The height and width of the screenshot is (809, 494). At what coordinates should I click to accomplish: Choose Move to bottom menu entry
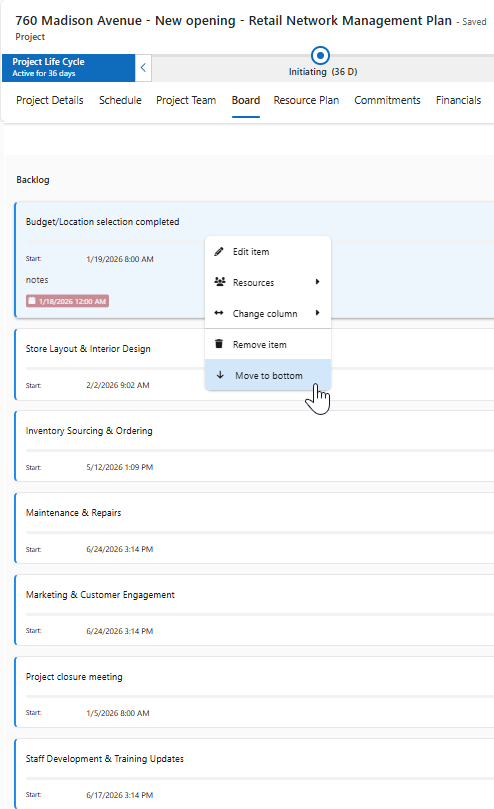268,375
